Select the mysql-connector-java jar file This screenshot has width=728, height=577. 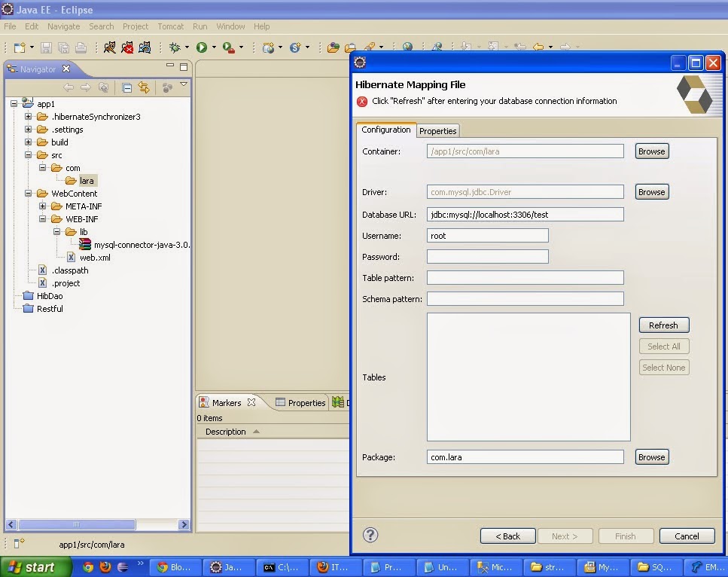point(135,245)
